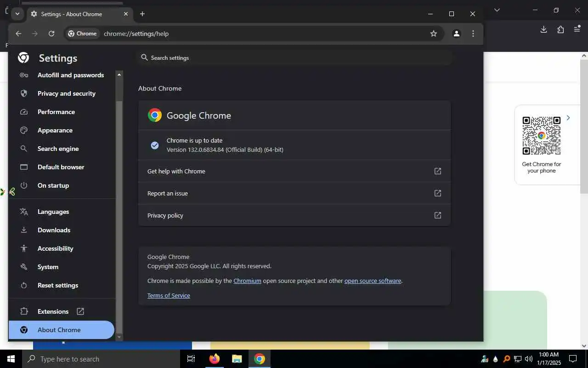Click the Appearance palette icon
The image size is (588, 368).
pyautogui.click(x=24, y=130)
